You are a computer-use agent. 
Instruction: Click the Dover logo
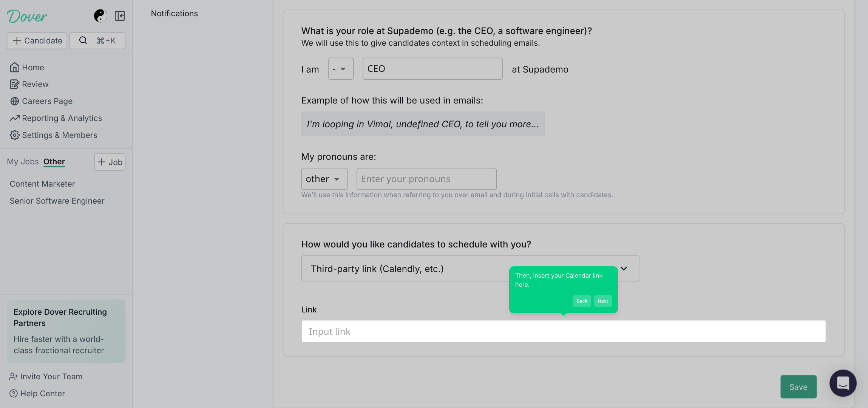click(x=27, y=16)
